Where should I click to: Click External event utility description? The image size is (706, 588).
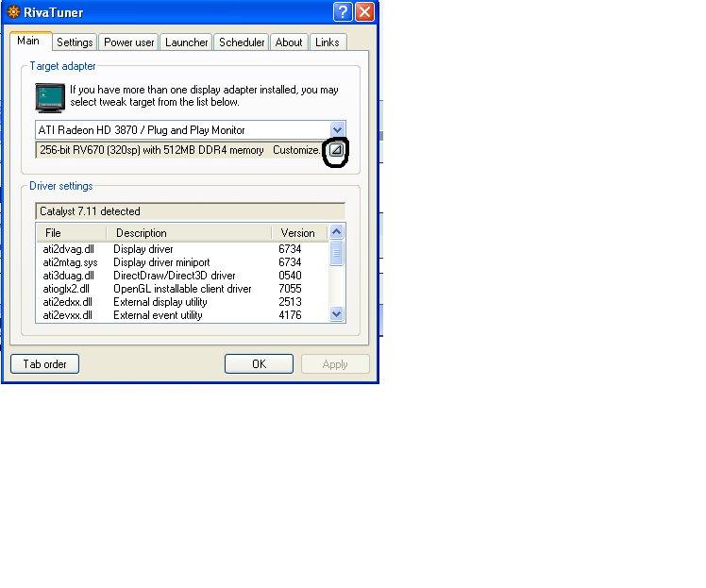[158, 315]
